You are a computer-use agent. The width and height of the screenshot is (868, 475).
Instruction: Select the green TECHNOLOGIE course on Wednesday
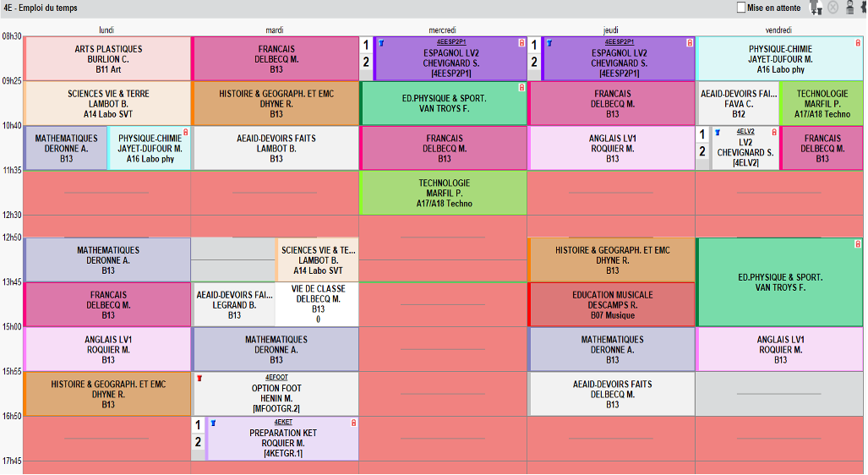point(443,193)
